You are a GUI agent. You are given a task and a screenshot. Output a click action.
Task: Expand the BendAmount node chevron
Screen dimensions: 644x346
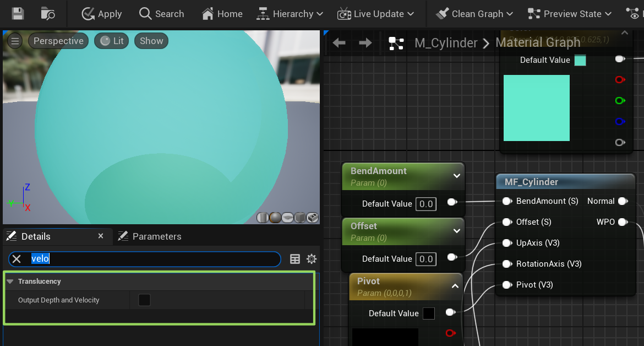click(x=456, y=176)
